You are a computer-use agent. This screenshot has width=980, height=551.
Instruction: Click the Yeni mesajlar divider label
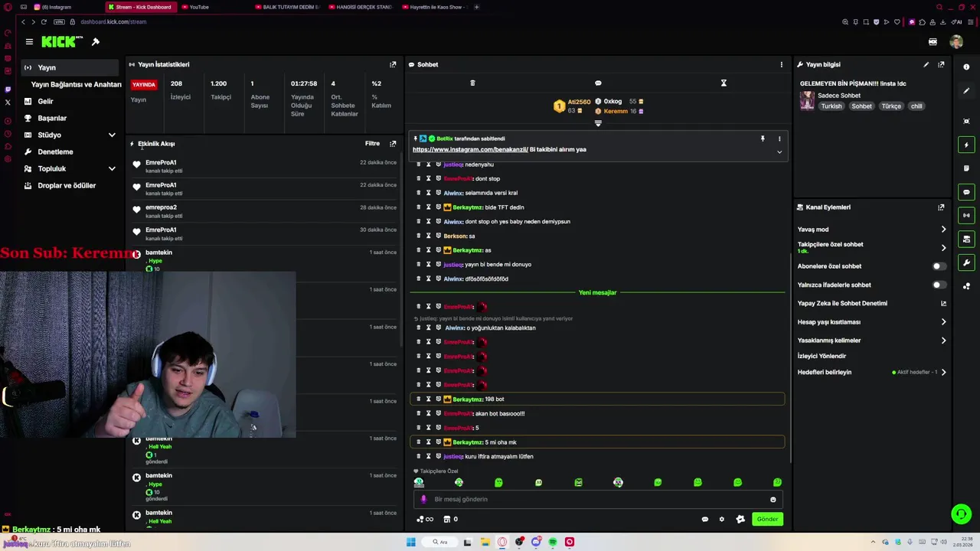tap(597, 292)
